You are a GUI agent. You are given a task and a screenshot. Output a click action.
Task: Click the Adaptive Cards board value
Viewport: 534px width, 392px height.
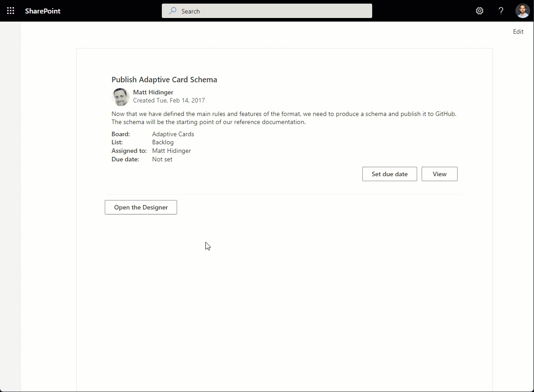coord(173,134)
